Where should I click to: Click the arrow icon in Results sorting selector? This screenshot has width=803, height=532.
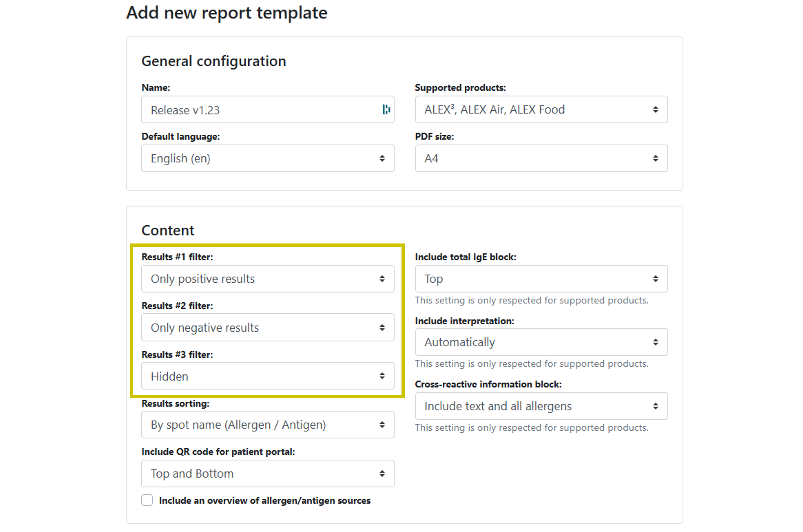pyautogui.click(x=382, y=425)
